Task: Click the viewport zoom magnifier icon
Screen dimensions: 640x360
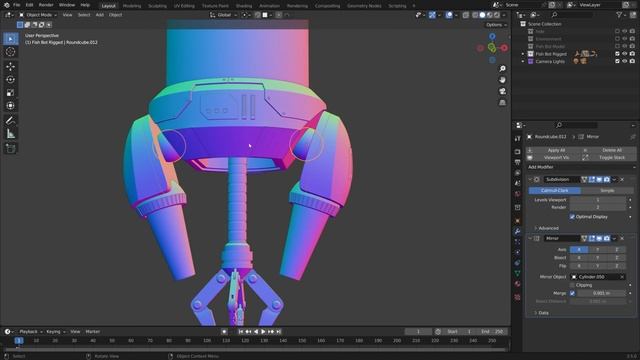Action: tap(502, 69)
